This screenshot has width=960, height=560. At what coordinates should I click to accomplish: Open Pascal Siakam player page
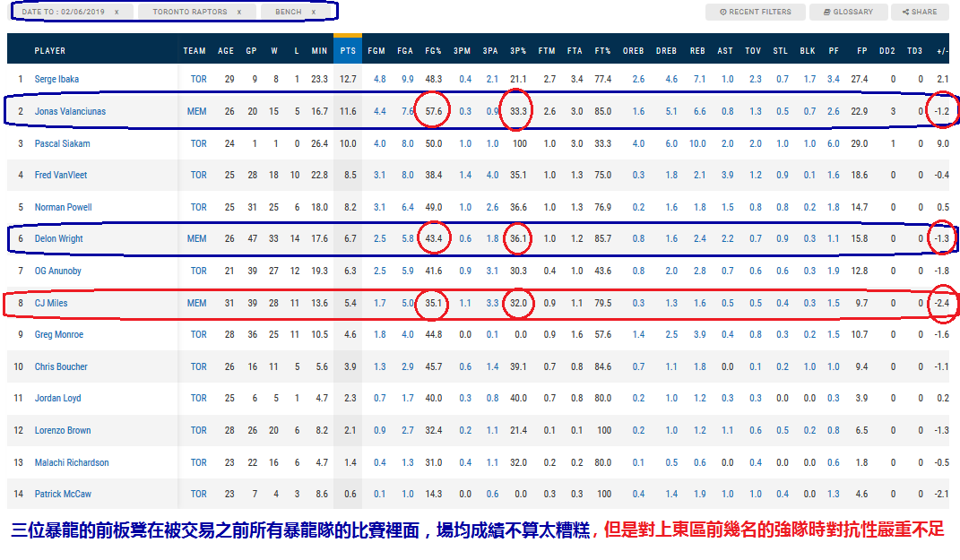coord(62,144)
